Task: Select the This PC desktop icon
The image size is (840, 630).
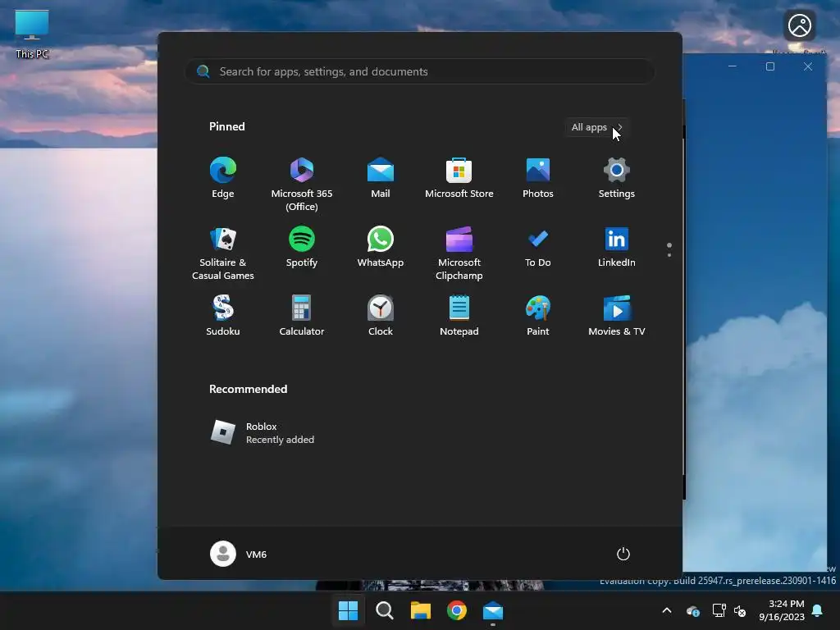Action: [32, 34]
